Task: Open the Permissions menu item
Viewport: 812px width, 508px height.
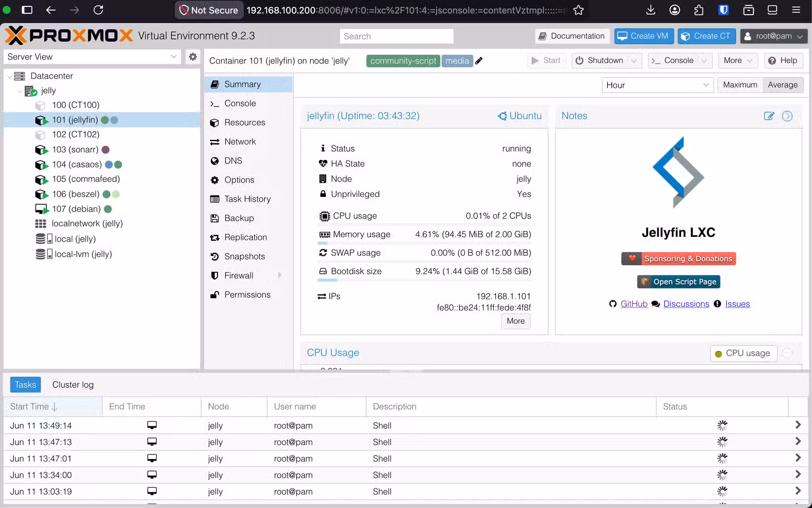Action: [x=249, y=295]
